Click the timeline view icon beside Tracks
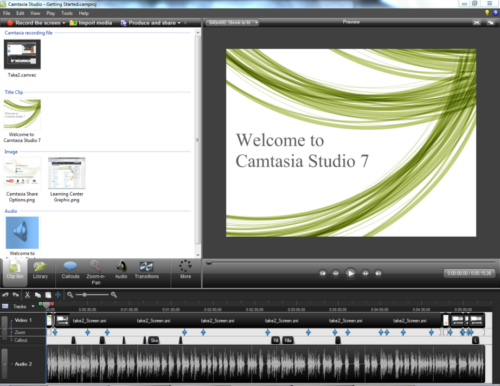Screen dimensions: 500x386 tap(5, 306)
